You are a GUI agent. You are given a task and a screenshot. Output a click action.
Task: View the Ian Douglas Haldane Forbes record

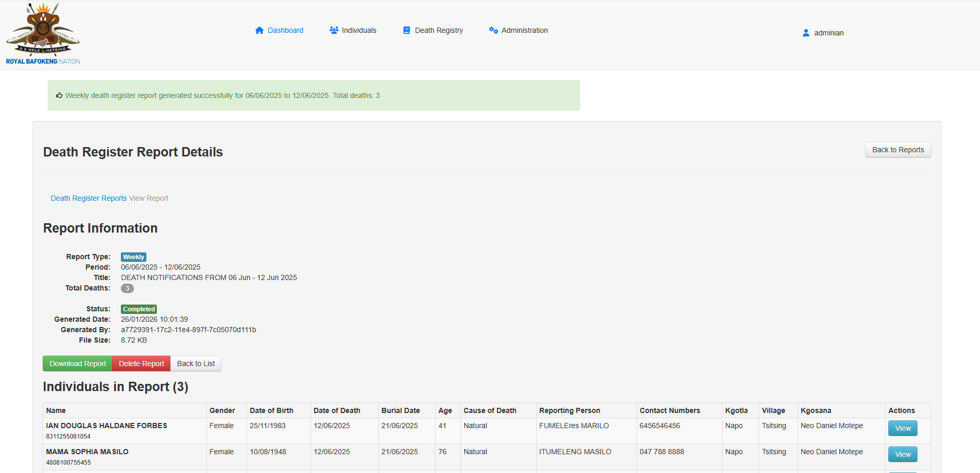point(902,428)
